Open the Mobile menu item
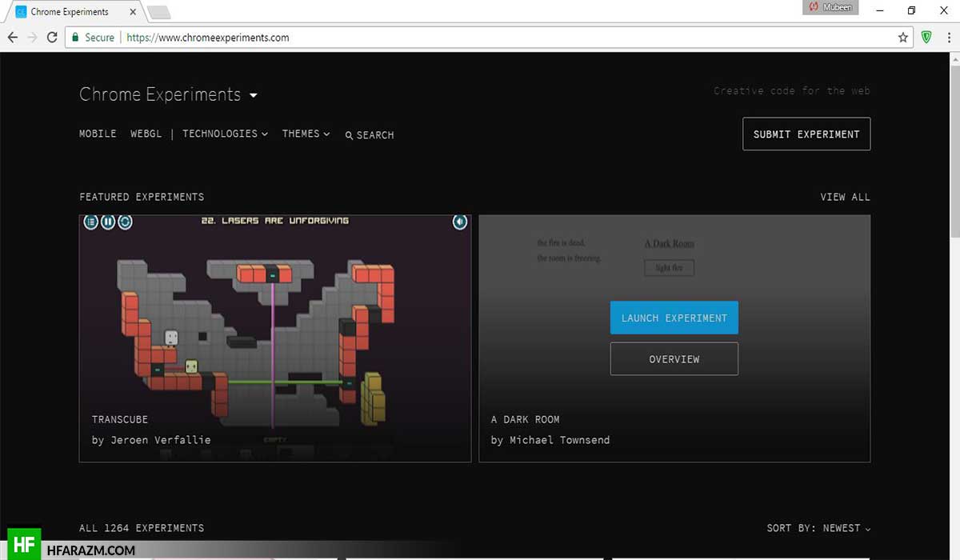Screen dimensions: 960x560 point(98,134)
